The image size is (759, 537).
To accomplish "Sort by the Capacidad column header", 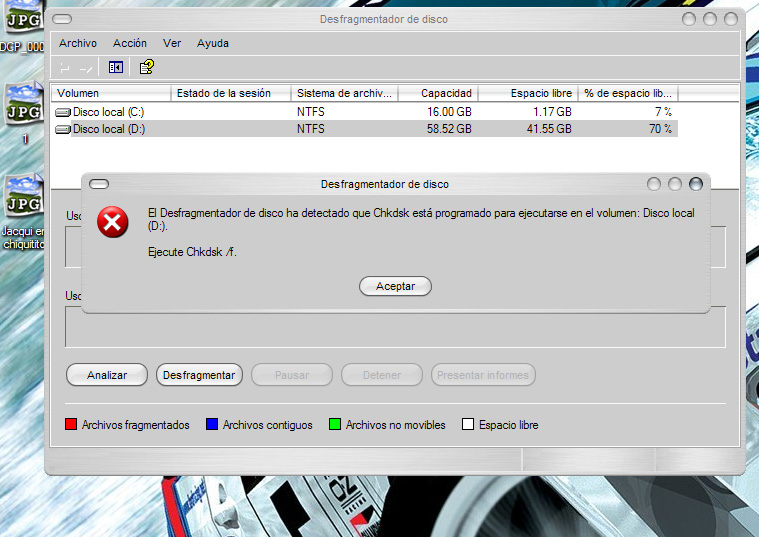I will point(437,93).
